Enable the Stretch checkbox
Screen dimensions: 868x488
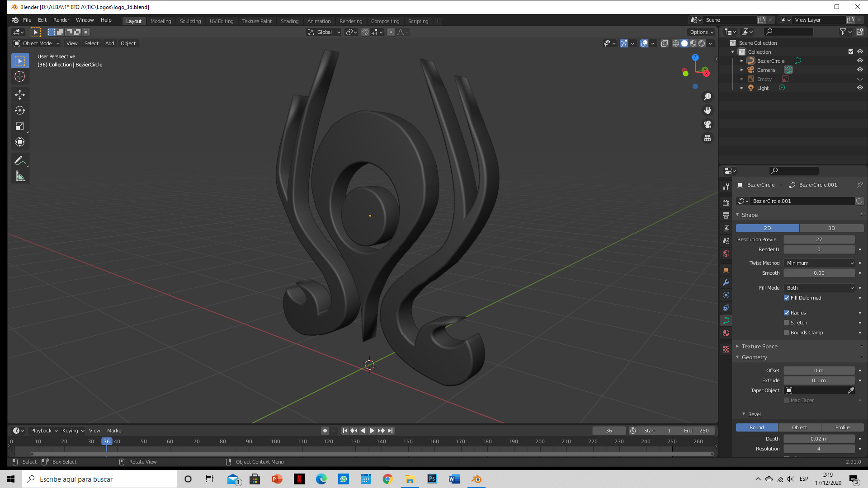(787, 323)
